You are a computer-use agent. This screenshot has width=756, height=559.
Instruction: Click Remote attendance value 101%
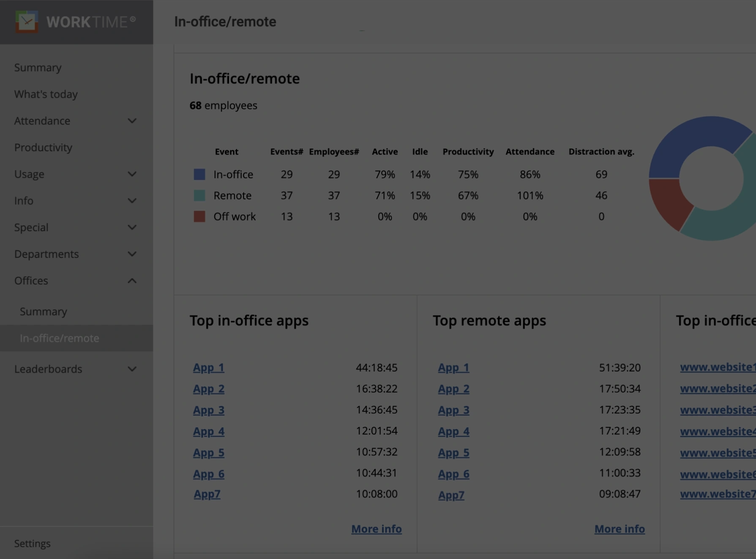[530, 195]
